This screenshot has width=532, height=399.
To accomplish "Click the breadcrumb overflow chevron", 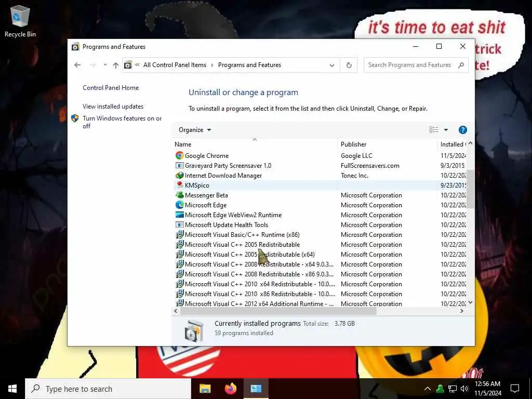I will click(x=137, y=65).
